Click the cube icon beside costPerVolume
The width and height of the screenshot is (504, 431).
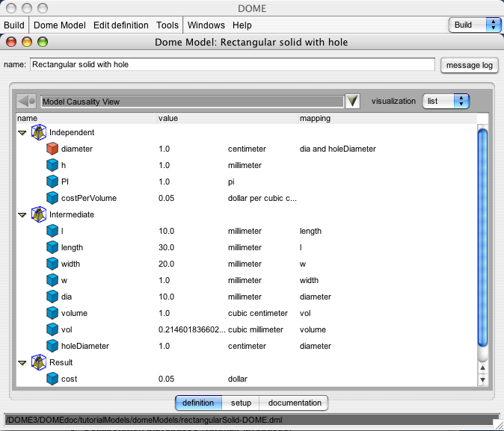tap(52, 198)
